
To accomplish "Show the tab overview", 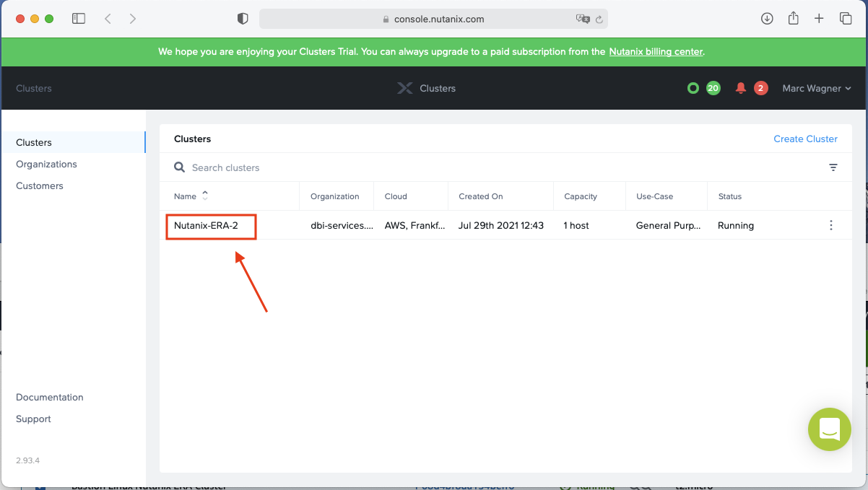I will click(x=846, y=19).
